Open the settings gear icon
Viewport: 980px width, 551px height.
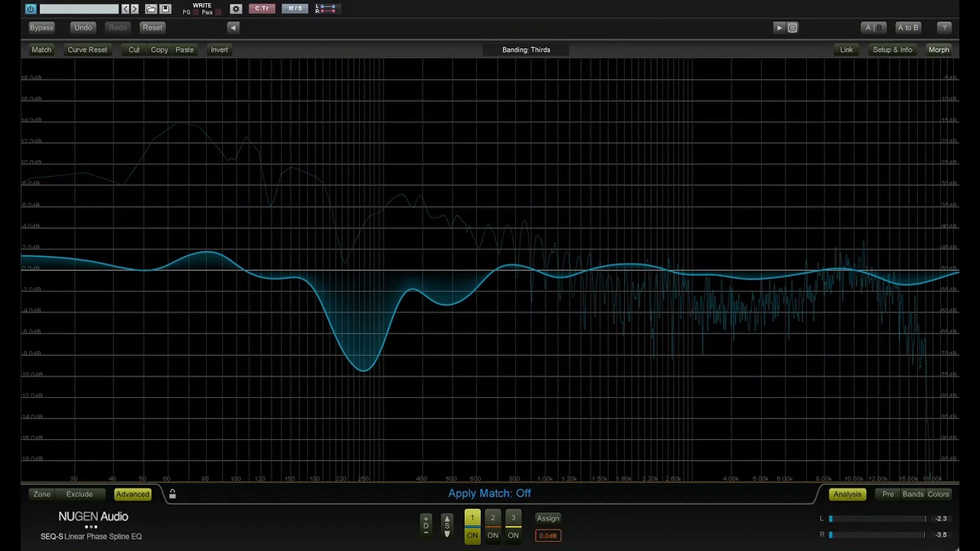tap(236, 9)
